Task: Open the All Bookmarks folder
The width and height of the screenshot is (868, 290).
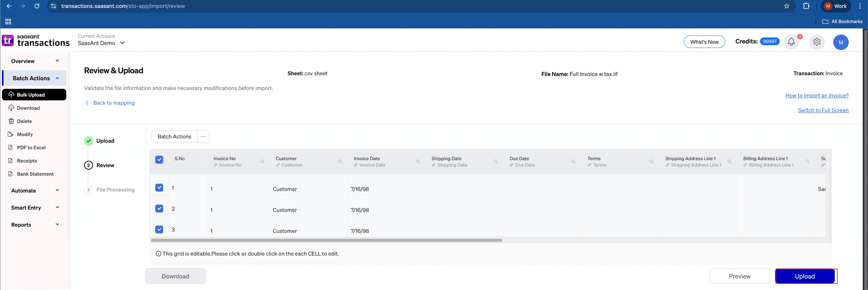Action: click(842, 22)
